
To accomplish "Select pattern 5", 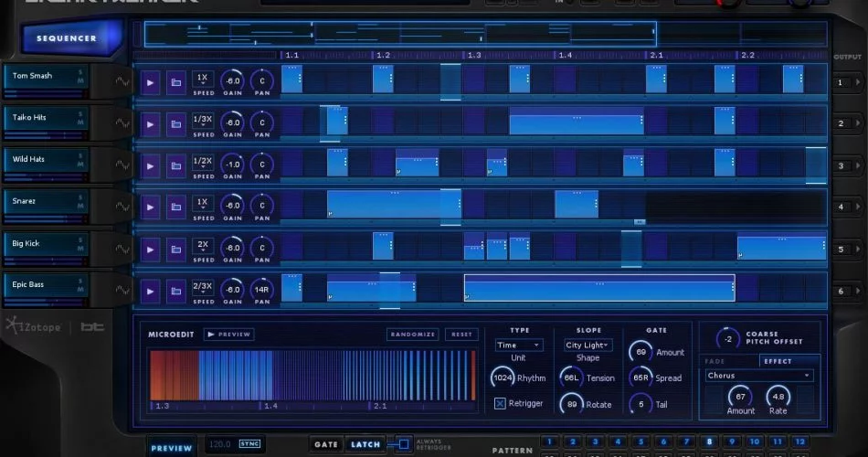I will click(x=640, y=441).
